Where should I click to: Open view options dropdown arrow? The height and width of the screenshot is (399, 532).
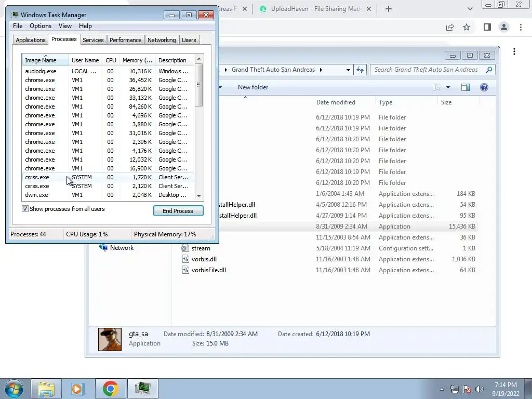448,87
